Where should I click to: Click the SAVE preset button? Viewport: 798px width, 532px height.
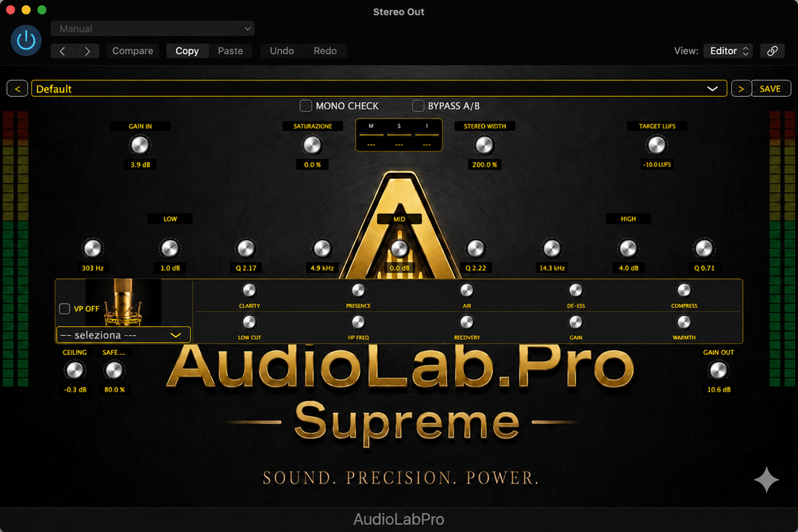[x=770, y=89]
